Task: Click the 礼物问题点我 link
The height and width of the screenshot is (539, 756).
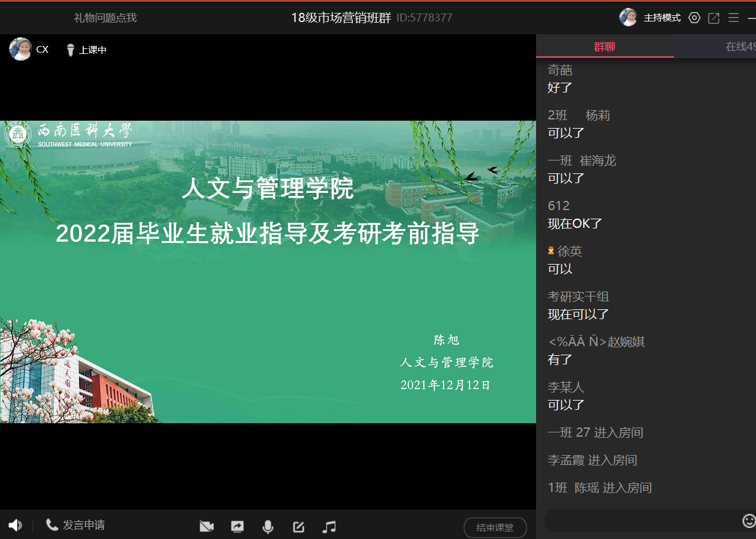Action: pos(105,18)
